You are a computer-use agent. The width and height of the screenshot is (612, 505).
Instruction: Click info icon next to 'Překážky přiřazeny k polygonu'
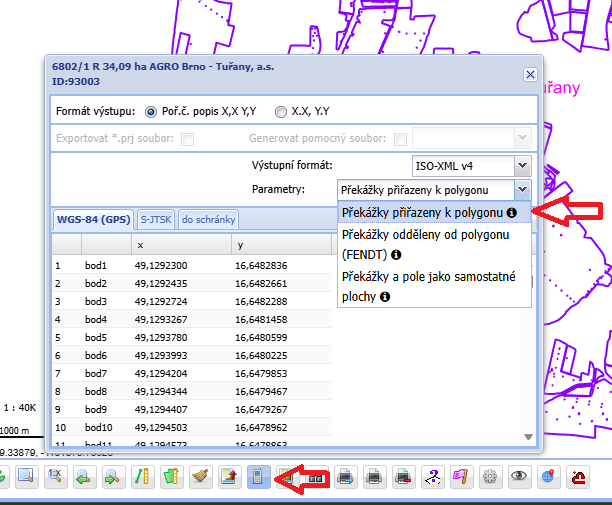coord(512,213)
